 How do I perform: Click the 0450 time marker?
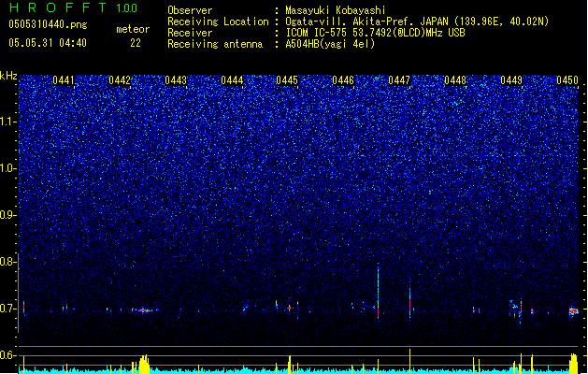(567, 80)
